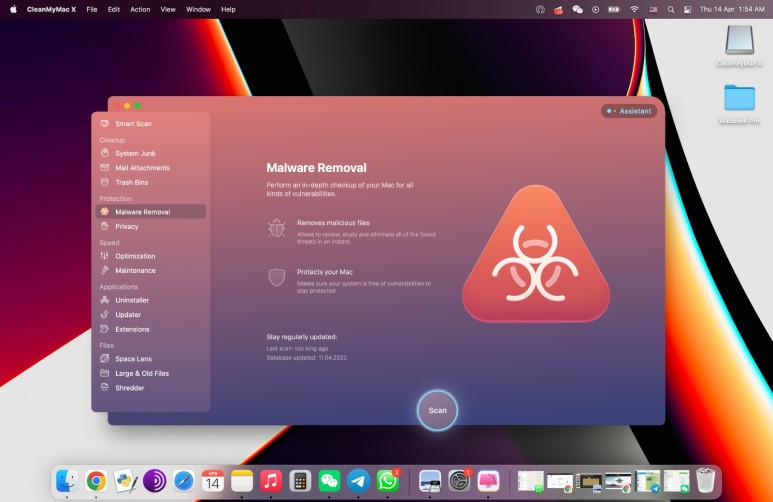Open Preview from the Dock
Image resolution: width=773 pixels, height=502 pixels.
point(430,481)
